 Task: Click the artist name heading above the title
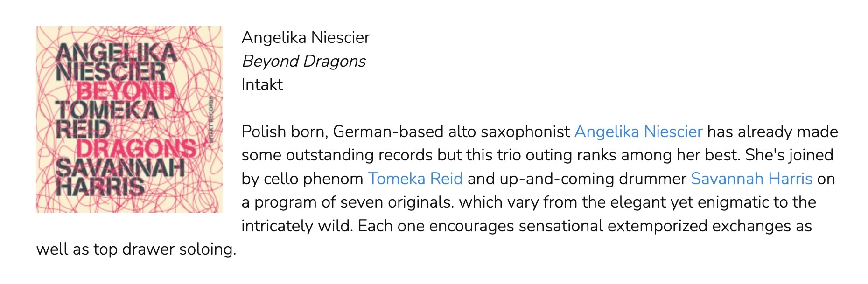point(306,37)
